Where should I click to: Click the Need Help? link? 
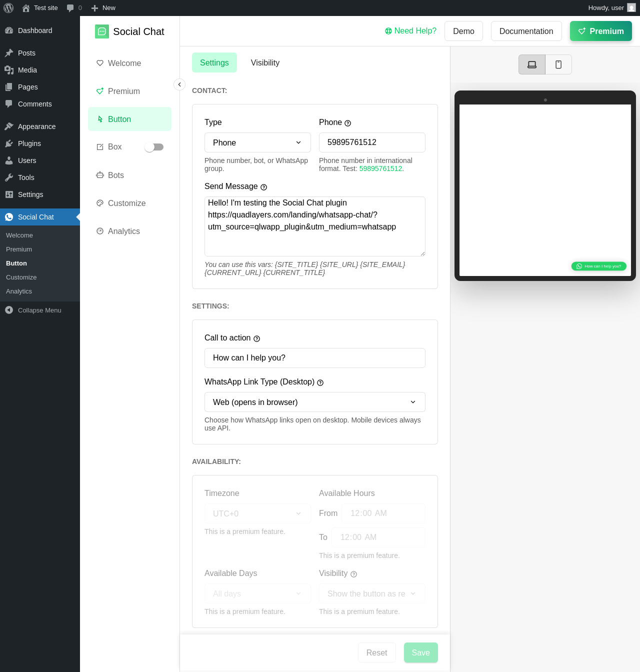pyautogui.click(x=410, y=31)
